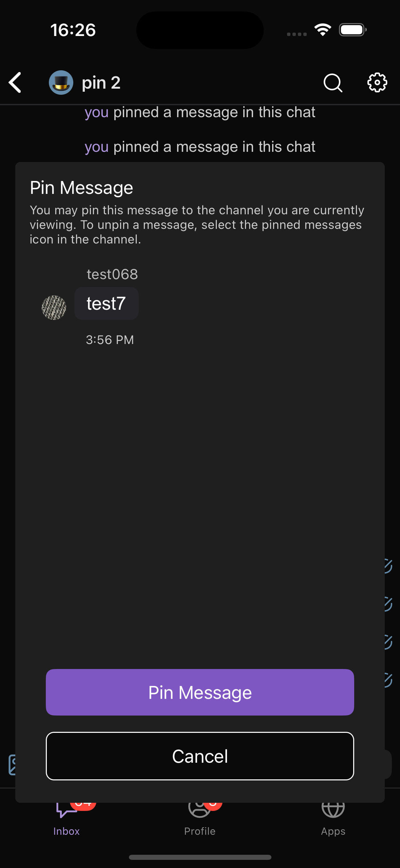The height and width of the screenshot is (868, 400).
Task: Dismiss the dialog with Cancel
Action: click(x=200, y=756)
